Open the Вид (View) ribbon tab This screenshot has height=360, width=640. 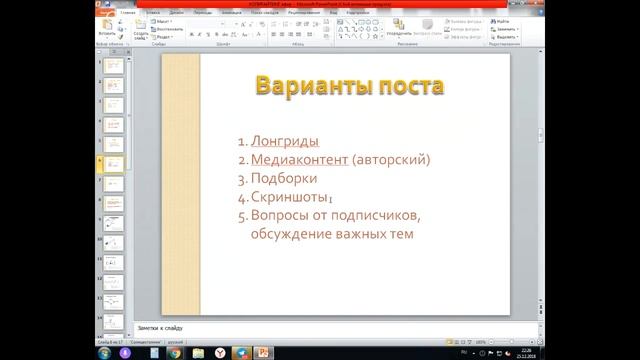(333, 13)
